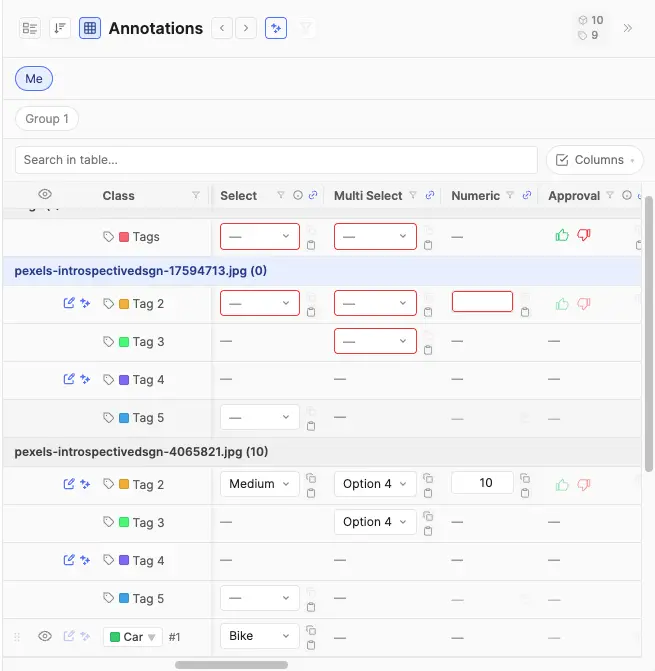Image resolution: width=655 pixels, height=671 pixels.
Task: Click purple color swatch of Tag 4 in 4065821.jpg
Action: (x=124, y=560)
